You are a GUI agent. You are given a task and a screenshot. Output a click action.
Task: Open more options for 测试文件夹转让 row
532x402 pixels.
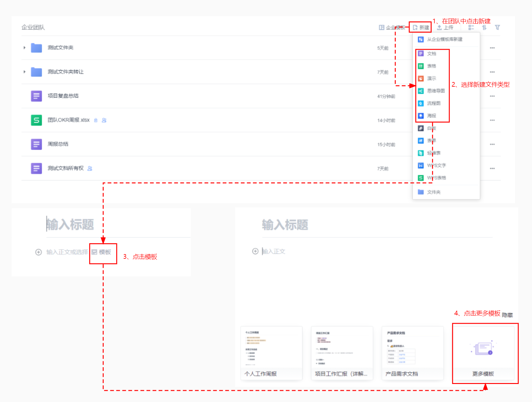pyautogui.click(x=492, y=72)
